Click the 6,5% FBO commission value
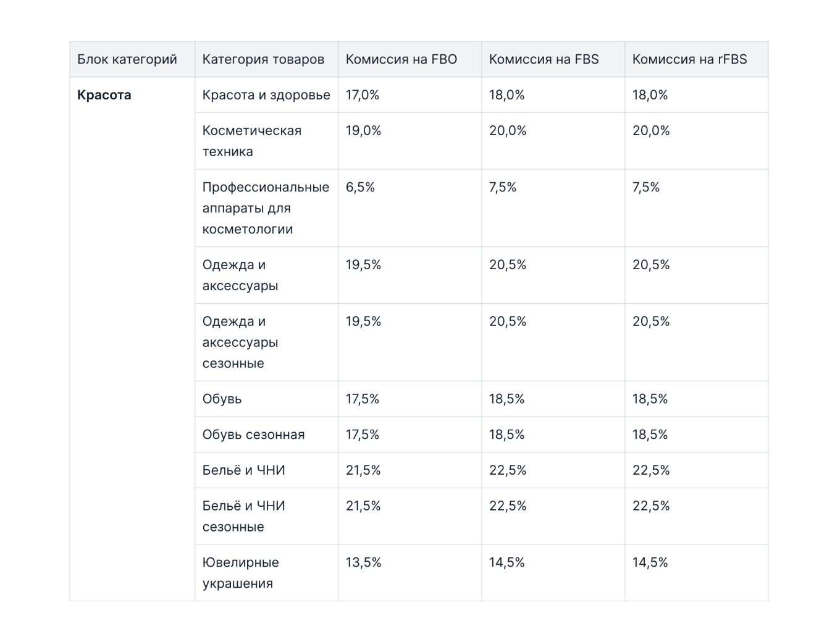Screen dimensions: 840x642 point(360,188)
